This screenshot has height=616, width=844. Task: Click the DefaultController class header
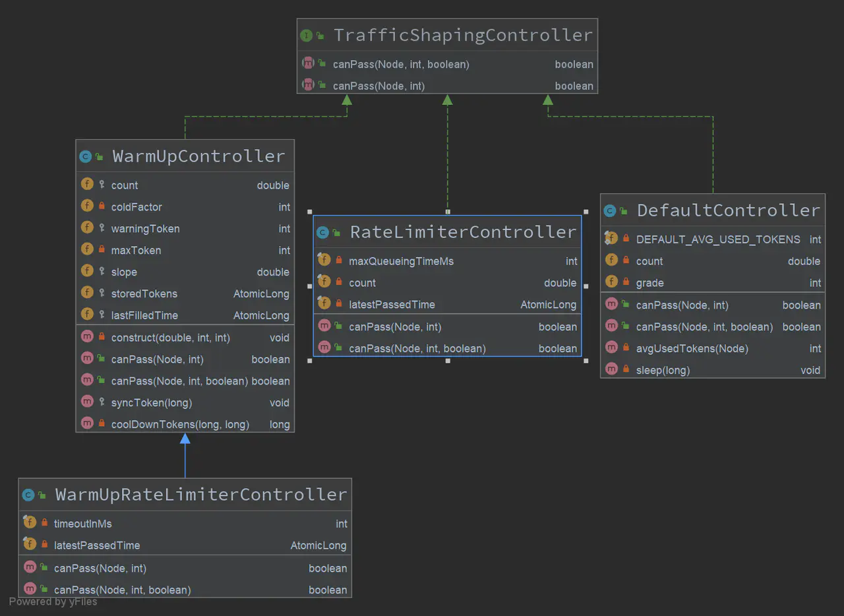pos(713,210)
